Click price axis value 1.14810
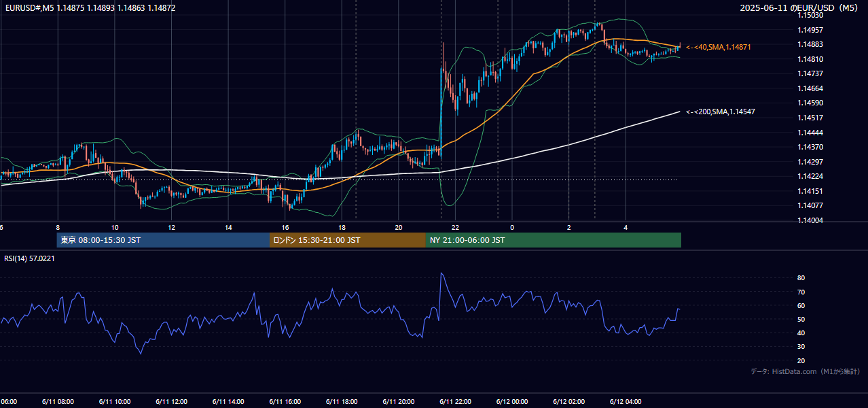868x408 pixels. pos(810,59)
